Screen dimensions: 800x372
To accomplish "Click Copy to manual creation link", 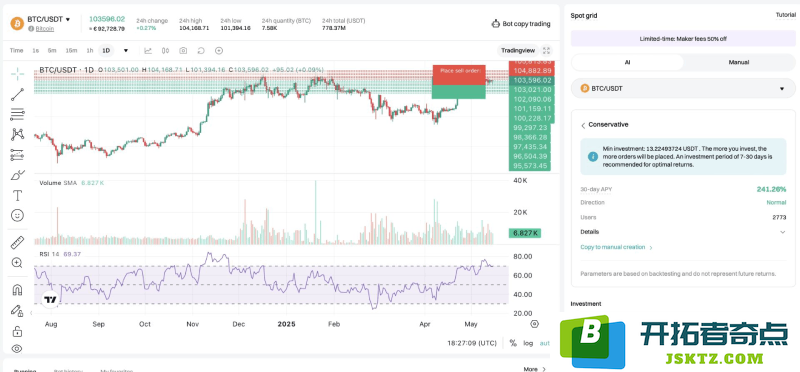I will point(616,247).
